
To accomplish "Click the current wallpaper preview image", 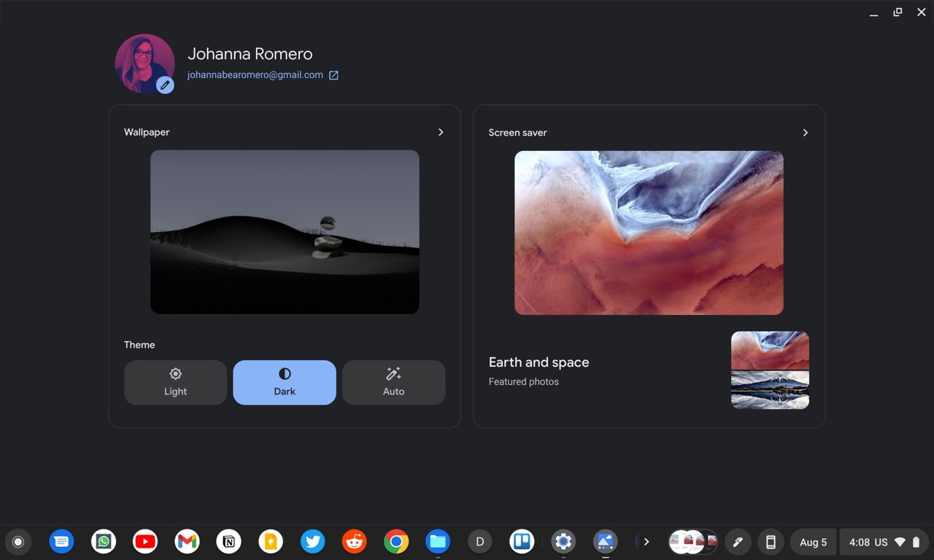I will [x=285, y=232].
